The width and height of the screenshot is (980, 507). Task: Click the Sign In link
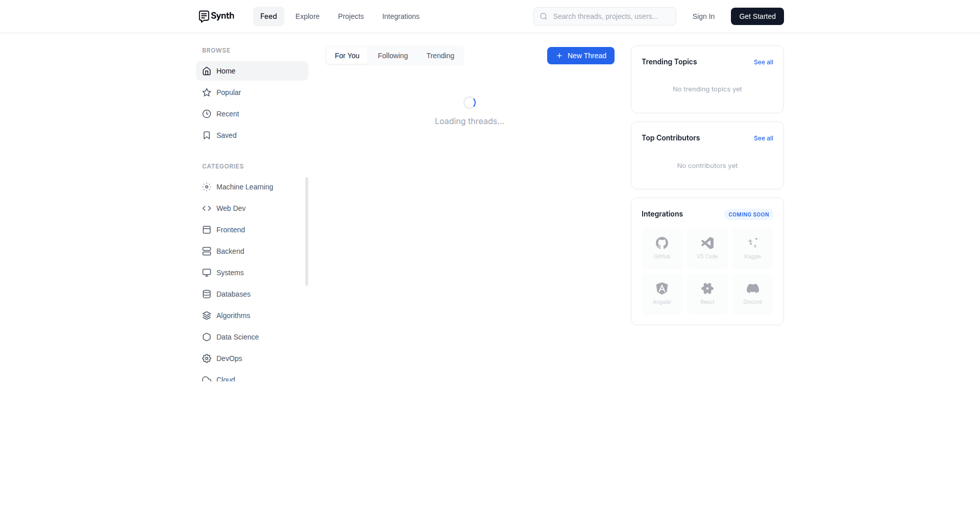[703, 16]
